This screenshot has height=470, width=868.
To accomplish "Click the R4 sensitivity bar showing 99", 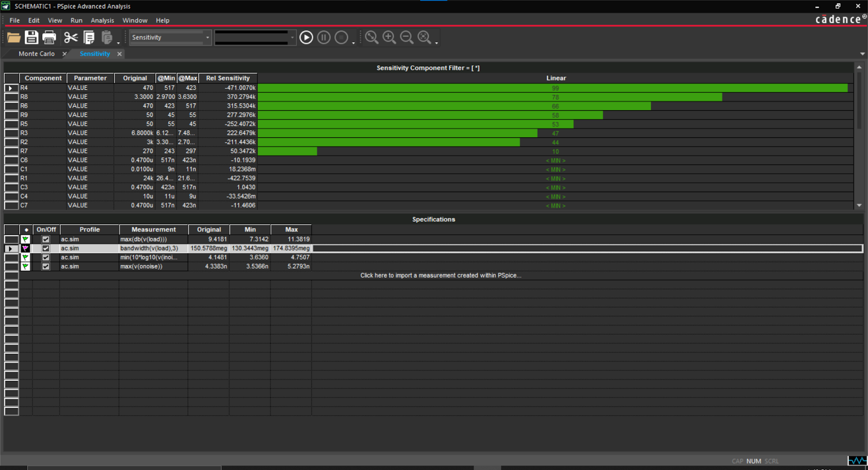I will (x=553, y=88).
